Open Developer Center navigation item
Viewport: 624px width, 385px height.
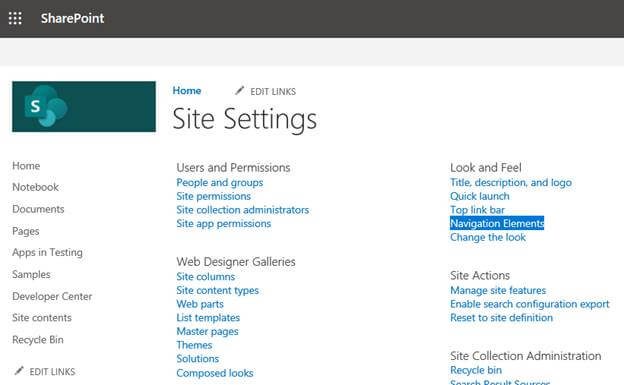click(x=52, y=296)
